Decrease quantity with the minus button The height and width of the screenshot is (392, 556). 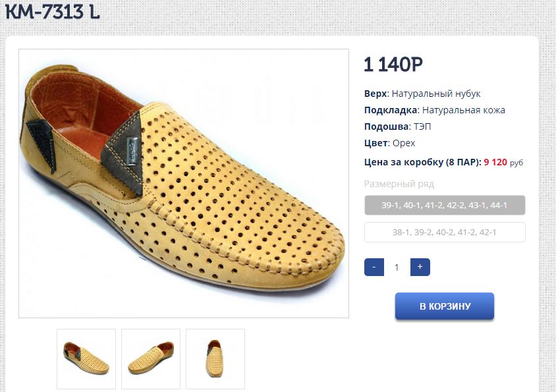click(374, 267)
